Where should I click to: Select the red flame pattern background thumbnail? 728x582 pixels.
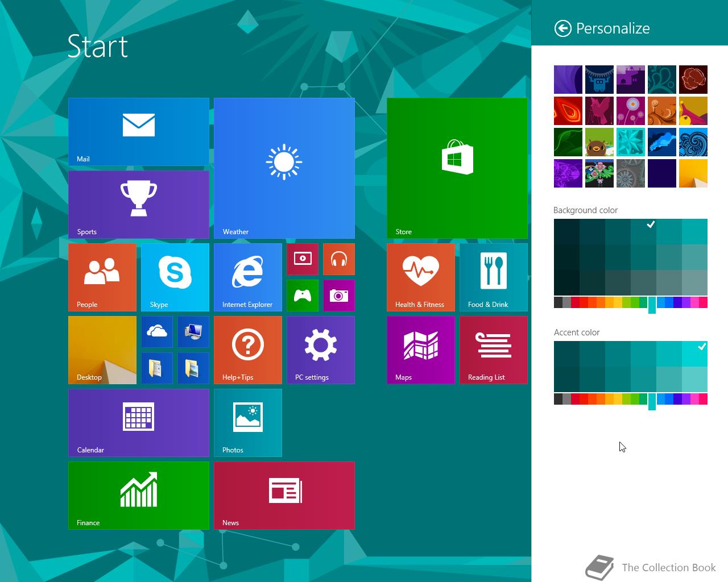[x=568, y=111]
